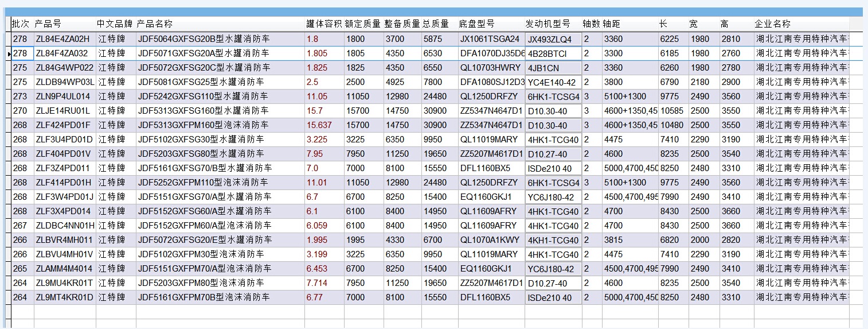Click the 罐体容积 column header

point(323,24)
